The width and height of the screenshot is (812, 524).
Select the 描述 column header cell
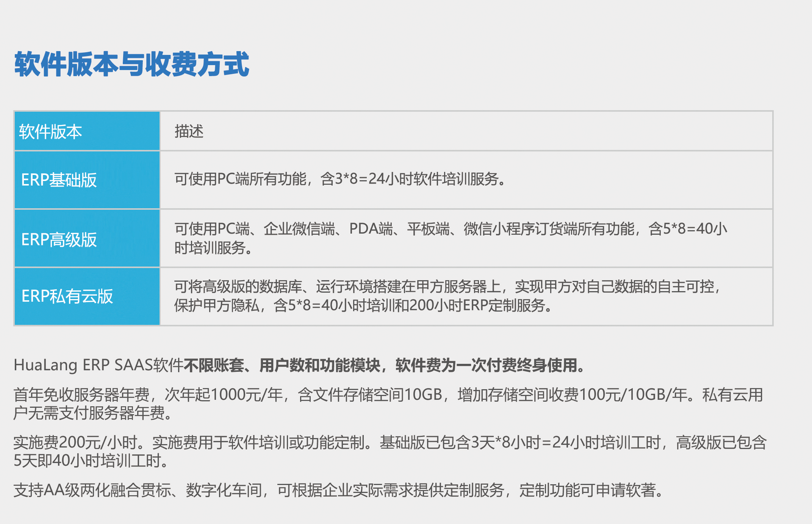coord(189,131)
